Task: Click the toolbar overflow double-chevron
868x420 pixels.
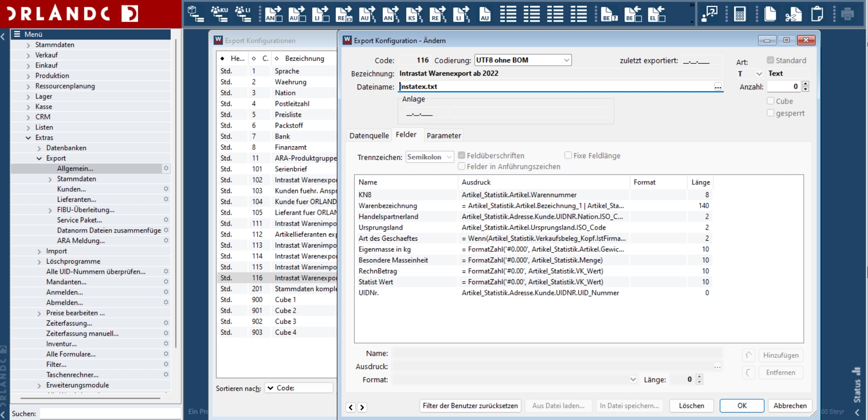Action: (692, 6)
